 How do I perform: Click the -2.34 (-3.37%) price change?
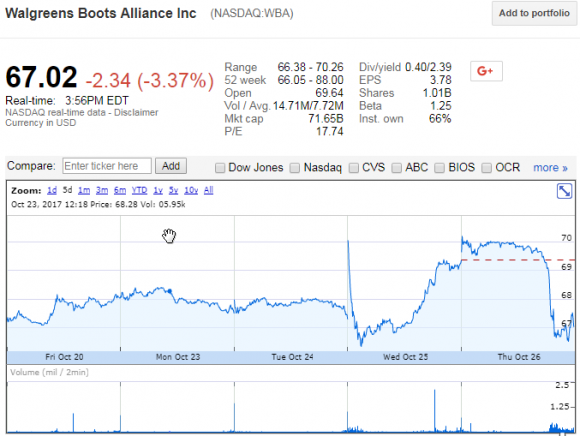point(150,80)
